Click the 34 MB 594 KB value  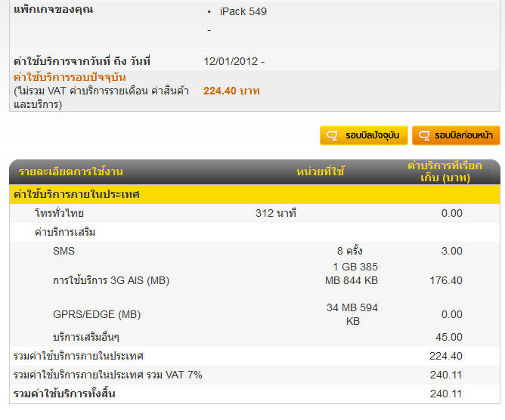(x=352, y=314)
